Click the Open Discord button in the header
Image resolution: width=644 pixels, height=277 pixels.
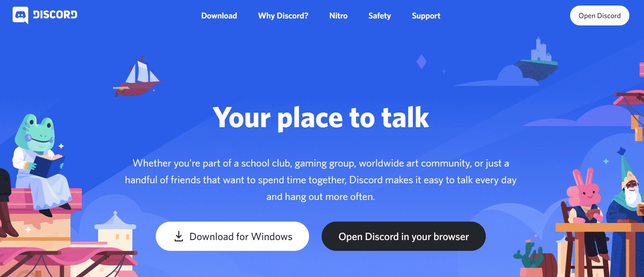(599, 16)
